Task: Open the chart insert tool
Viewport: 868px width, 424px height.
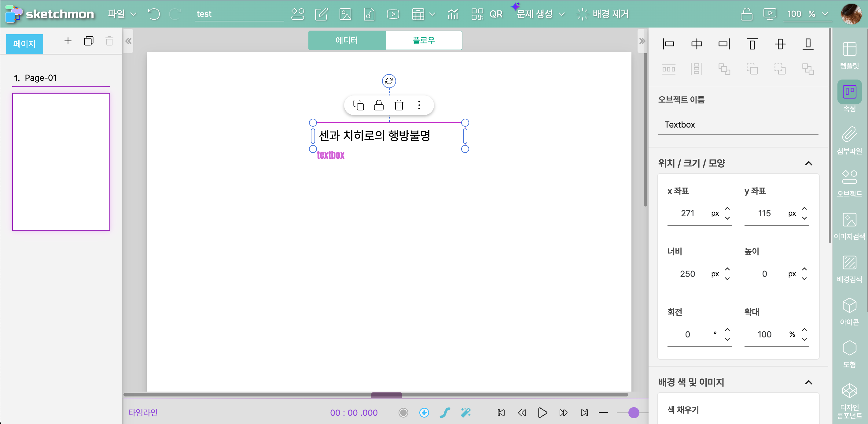Action: click(453, 14)
